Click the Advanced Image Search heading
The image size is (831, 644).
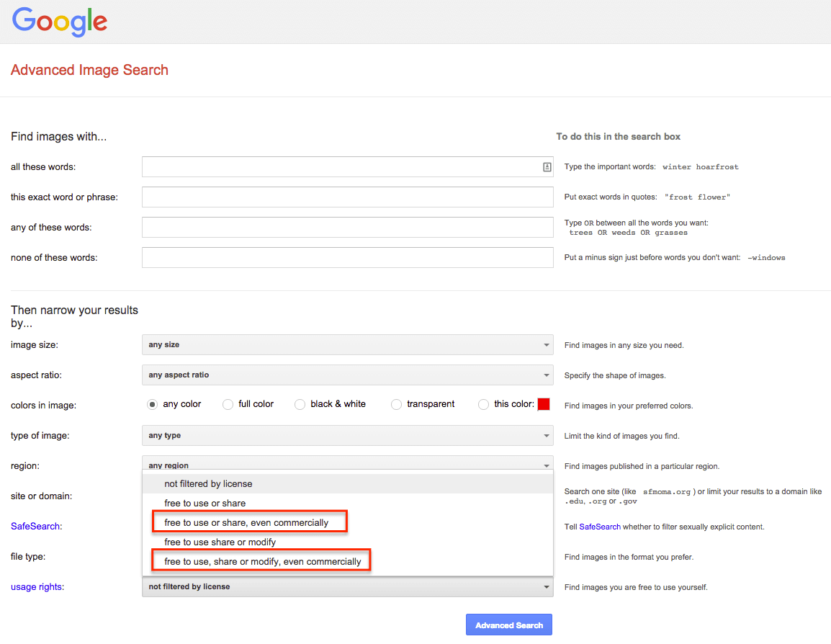point(89,70)
